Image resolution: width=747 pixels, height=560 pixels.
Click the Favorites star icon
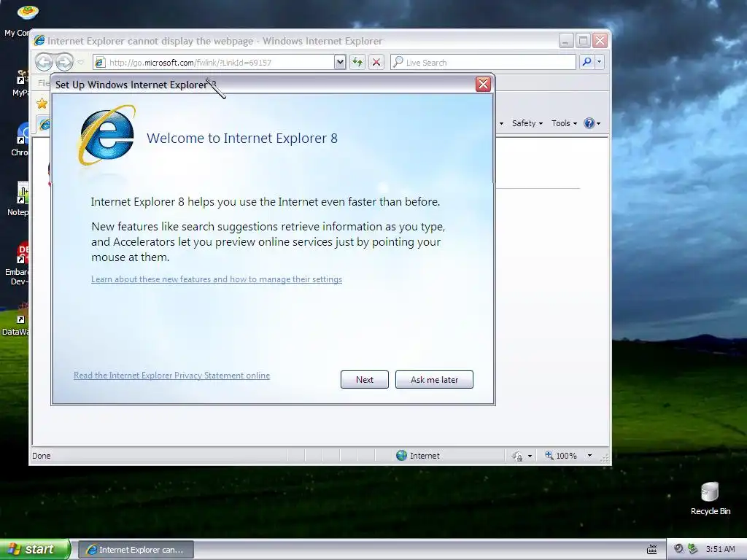(42, 104)
